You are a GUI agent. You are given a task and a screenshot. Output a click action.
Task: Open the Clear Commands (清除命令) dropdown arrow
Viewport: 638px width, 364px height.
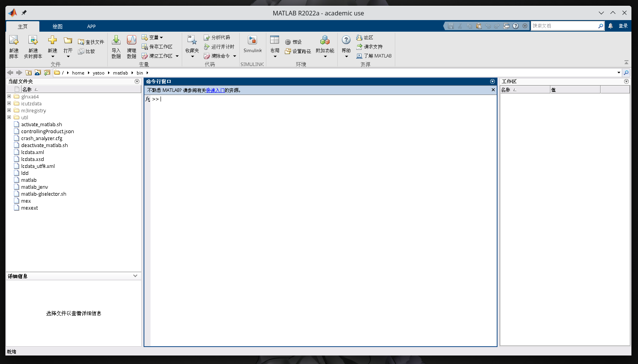click(235, 56)
